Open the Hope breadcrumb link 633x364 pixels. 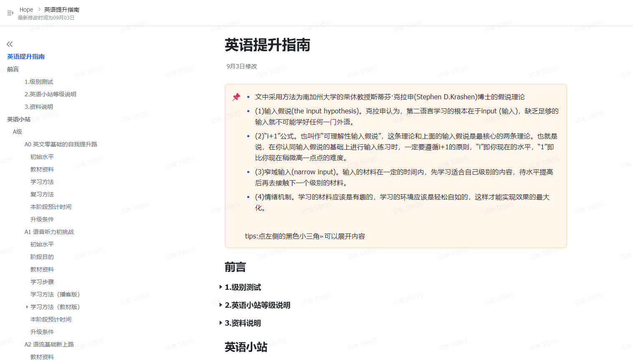pyautogui.click(x=26, y=10)
